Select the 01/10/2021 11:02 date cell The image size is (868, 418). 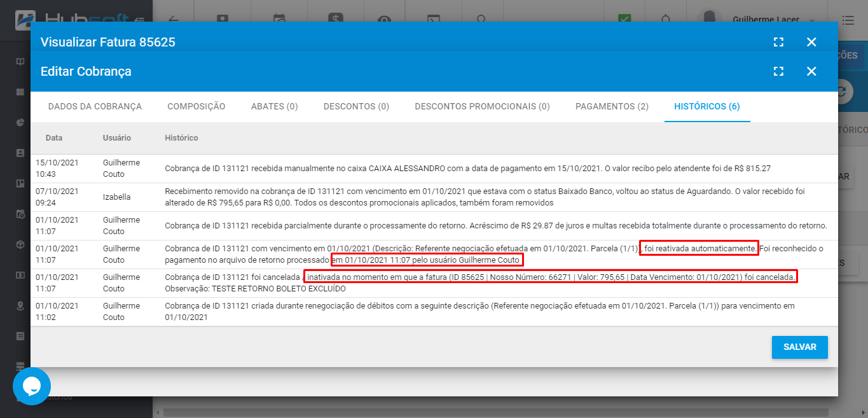click(x=57, y=312)
